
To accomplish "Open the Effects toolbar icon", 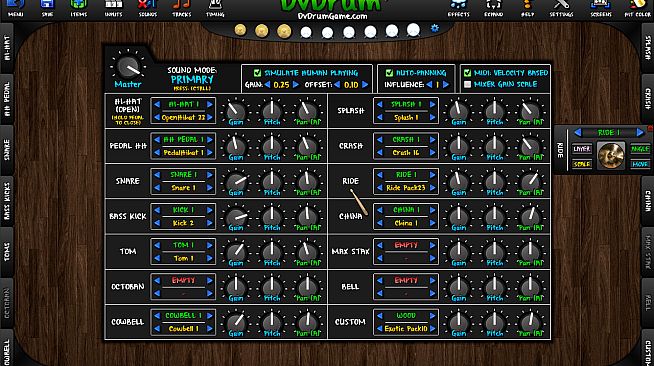I will 458,8.
